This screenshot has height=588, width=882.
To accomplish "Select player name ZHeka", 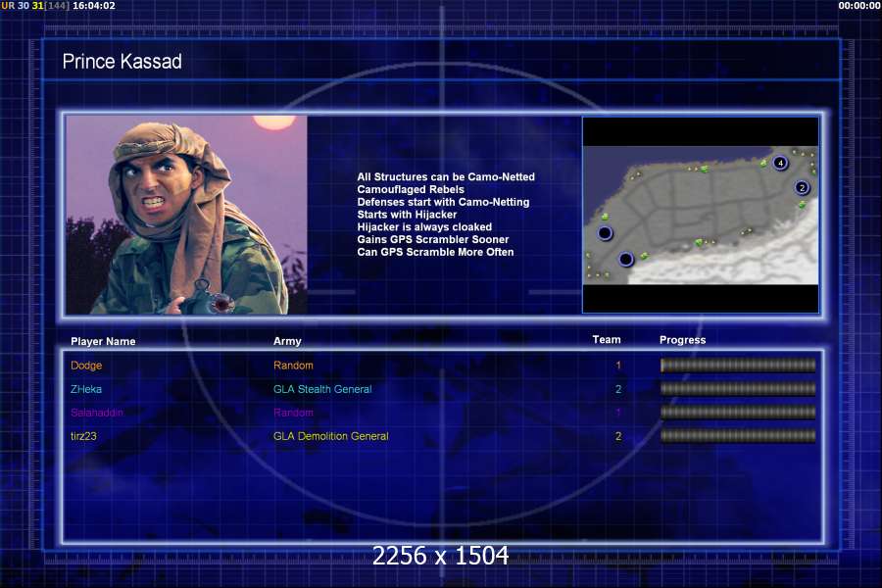I will pyautogui.click(x=86, y=389).
